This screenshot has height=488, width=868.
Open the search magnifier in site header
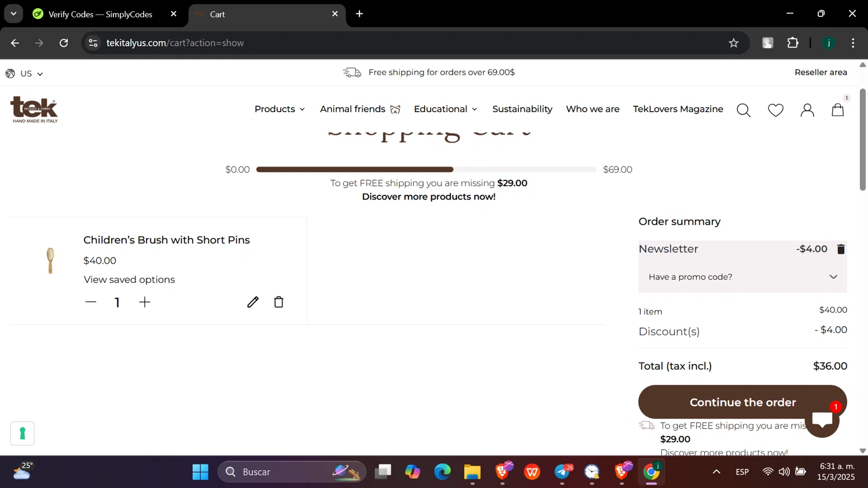coord(744,110)
